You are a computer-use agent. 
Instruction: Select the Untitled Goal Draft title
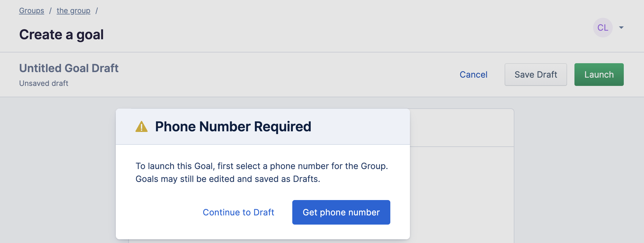coord(69,68)
